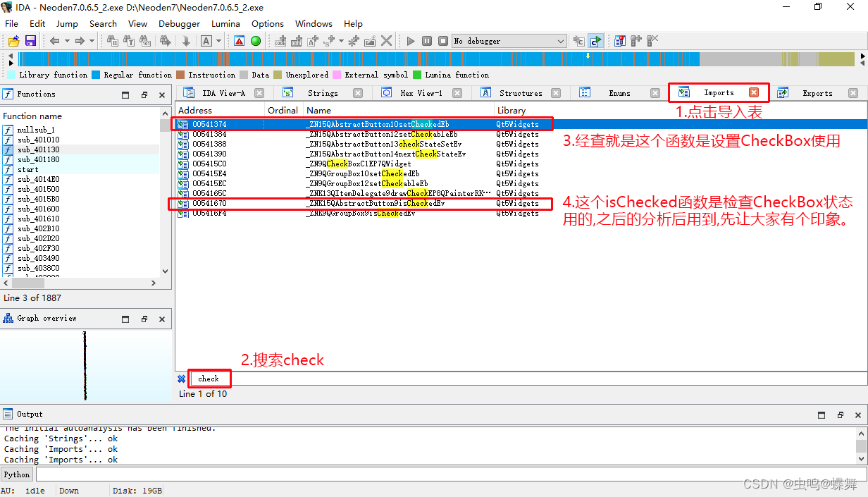Click the convert-to-code toolbar icon
The width and height of the screenshot is (868, 497).
[x=280, y=41]
